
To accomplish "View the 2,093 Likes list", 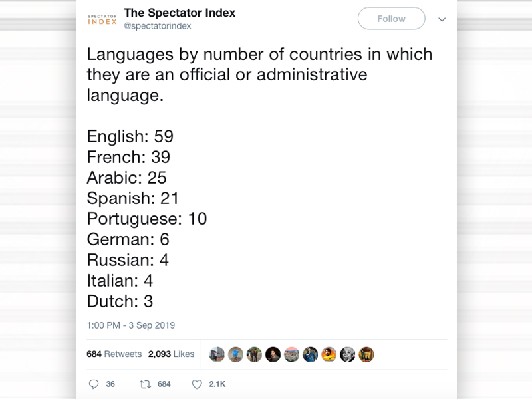I will pyautogui.click(x=171, y=354).
